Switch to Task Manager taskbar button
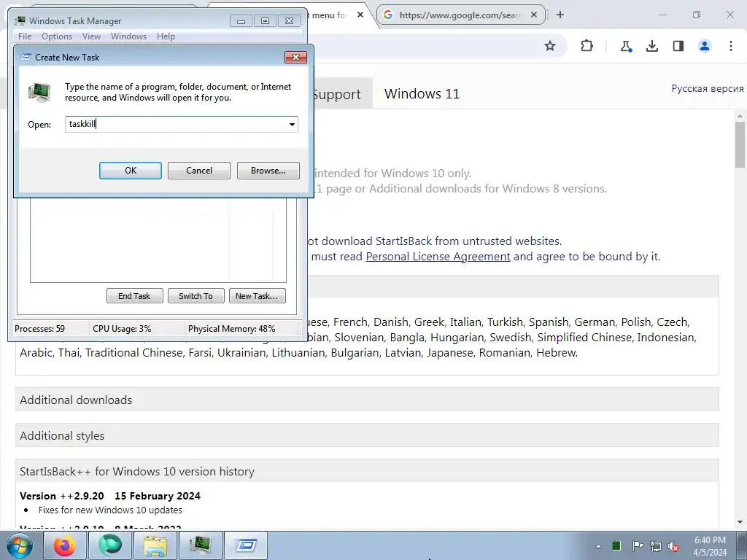Viewport: 747px width, 560px height. pos(201,545)
